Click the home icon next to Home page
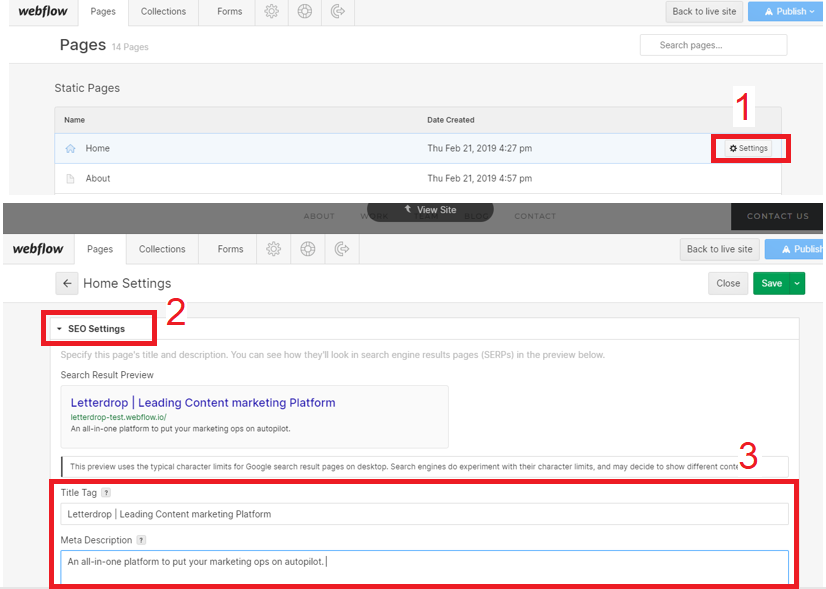Screen dimensions: 826x589 click(x=70, y=148)
